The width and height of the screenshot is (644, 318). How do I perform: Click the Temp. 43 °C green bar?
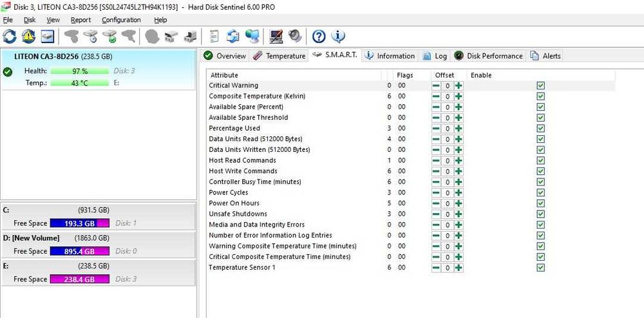(x=80, y=83)
